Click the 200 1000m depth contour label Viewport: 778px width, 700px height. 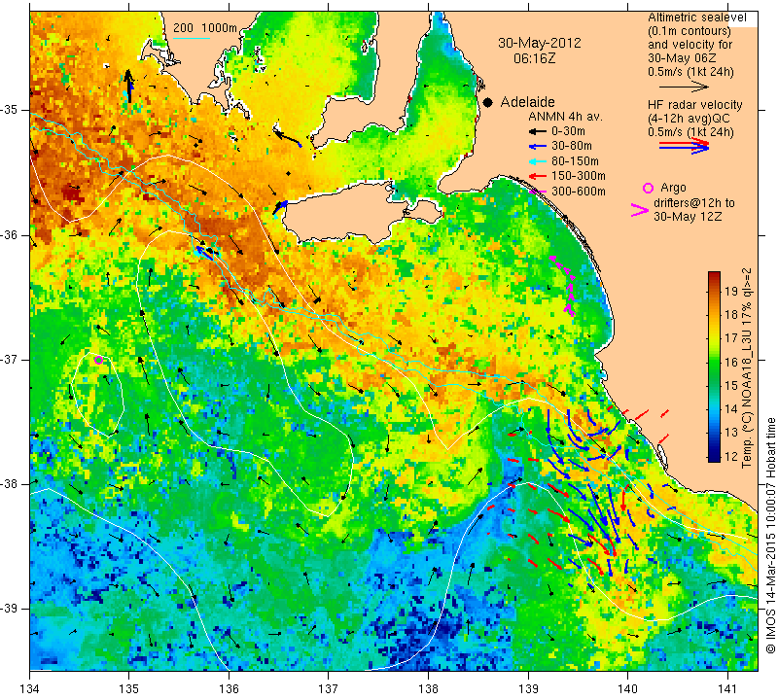click(205, 28)
